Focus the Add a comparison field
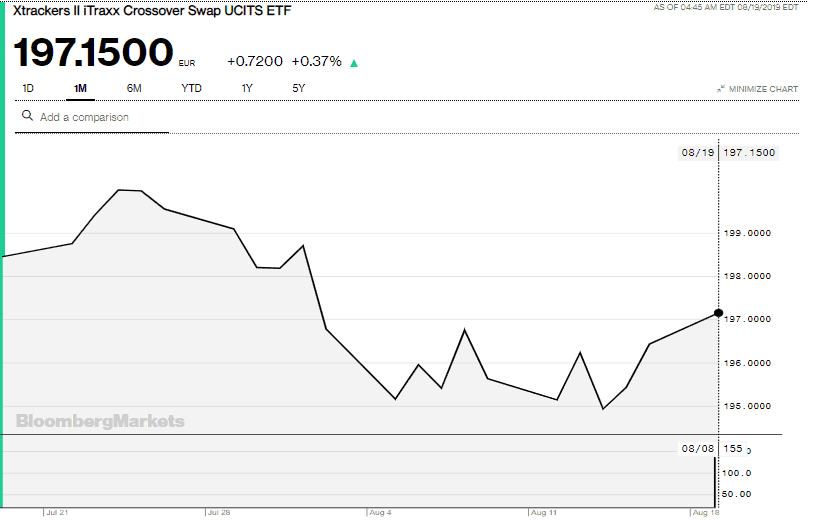The width and height of the screenshot is (819, 520). [x=100, y=117]
